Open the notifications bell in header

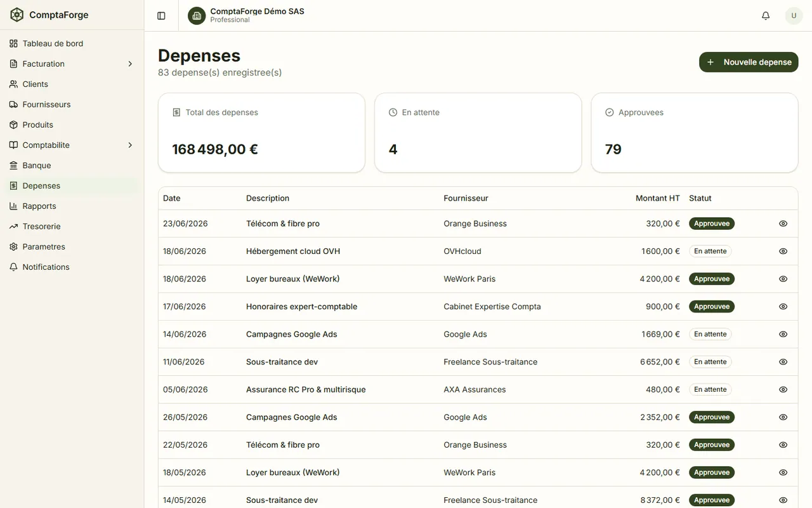click(766, 15)
